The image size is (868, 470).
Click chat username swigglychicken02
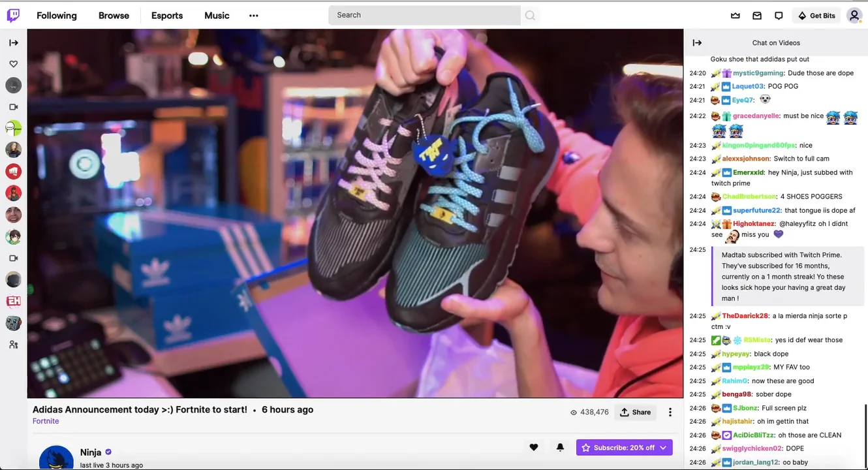(x=752, y=448)
